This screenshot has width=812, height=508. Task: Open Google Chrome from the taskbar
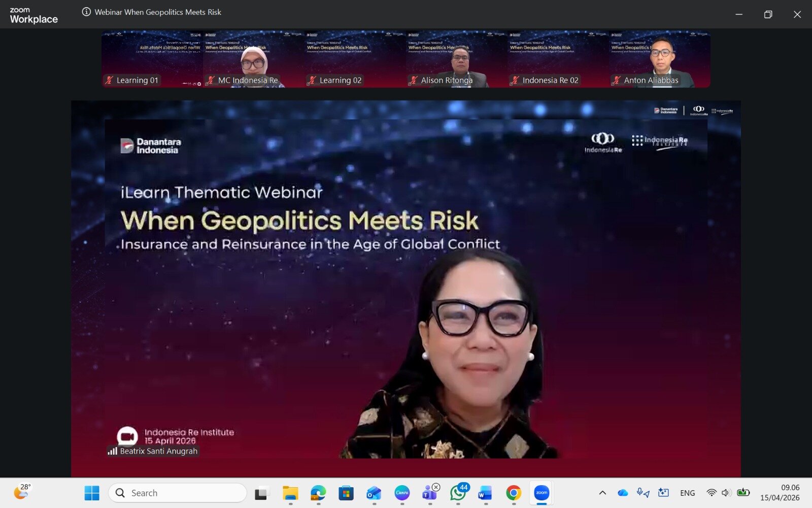click(514, 493)
